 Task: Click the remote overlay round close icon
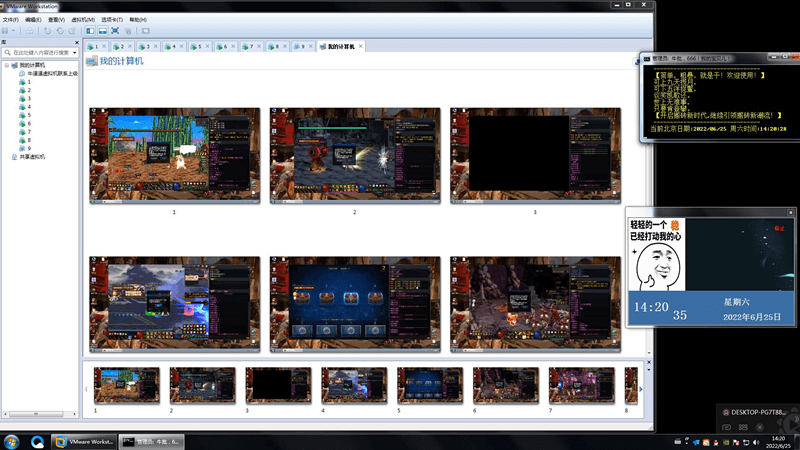760,427
